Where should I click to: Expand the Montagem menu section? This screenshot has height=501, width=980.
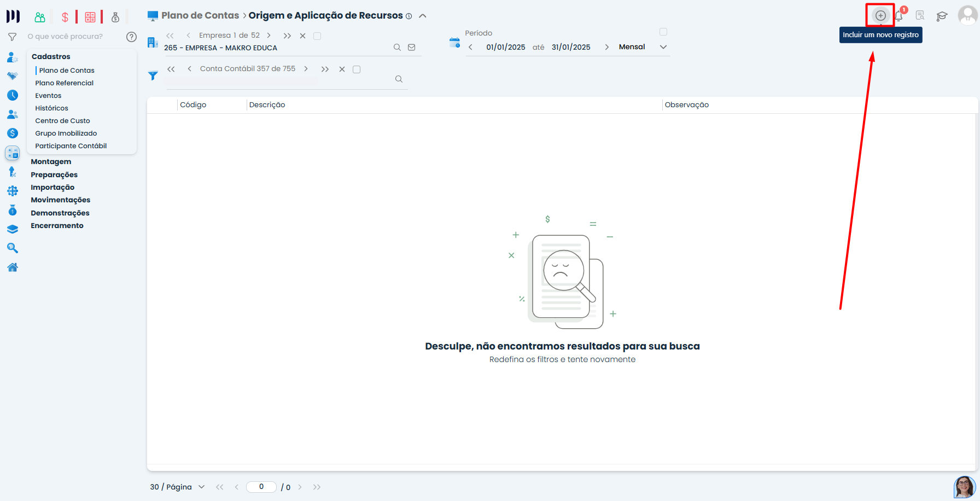pos(51,162)
